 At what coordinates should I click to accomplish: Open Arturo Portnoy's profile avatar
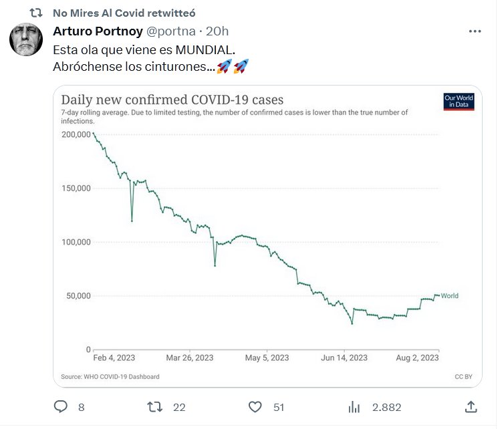coord(26,40)
